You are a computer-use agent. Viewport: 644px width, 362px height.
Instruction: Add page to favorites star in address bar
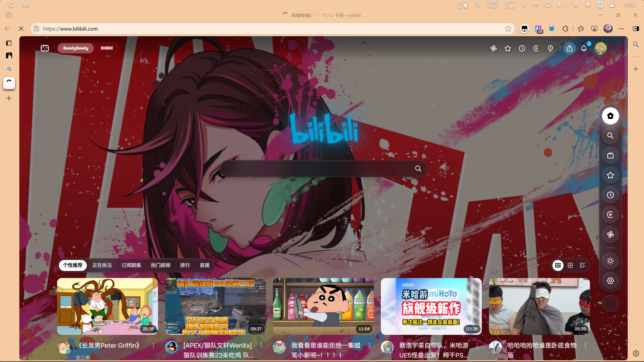tap(508, 29)
